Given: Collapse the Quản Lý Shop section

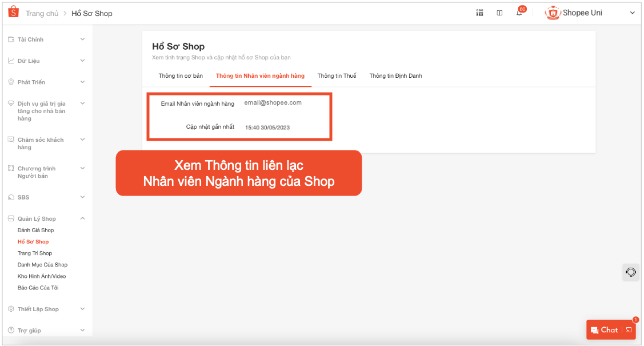Looking at the screenshot, I should pos(82,218).
